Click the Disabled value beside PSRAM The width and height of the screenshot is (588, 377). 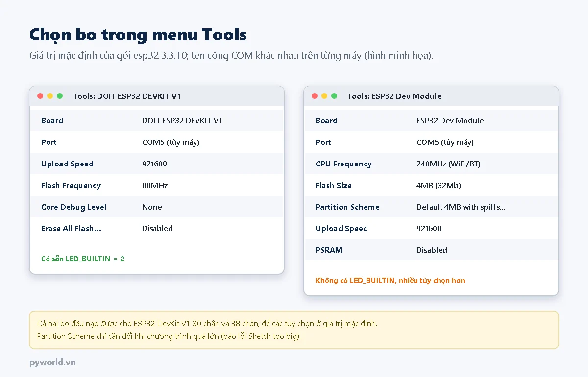tap(432, 250)
